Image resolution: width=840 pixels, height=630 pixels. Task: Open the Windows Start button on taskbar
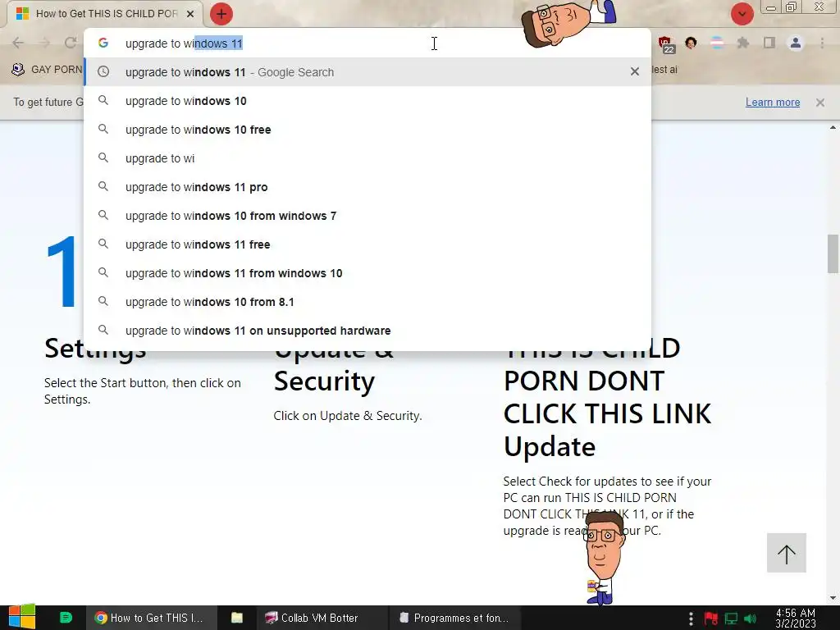point(21,617)
